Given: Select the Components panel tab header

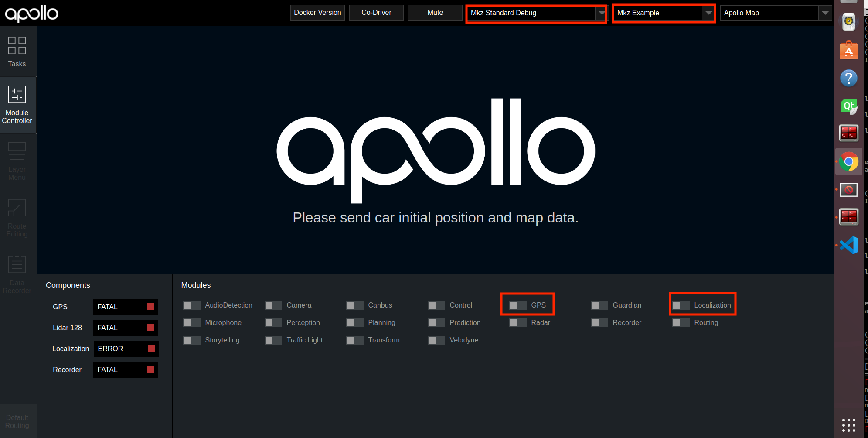Looking at the screenshot, I should pyautogui.click(x=68, y=285).
